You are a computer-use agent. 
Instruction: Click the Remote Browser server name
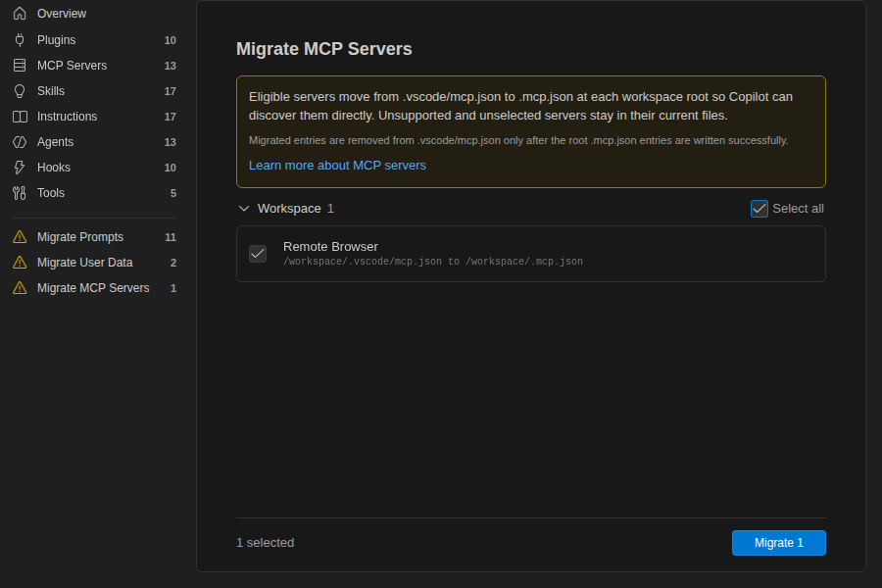[330, 246]
